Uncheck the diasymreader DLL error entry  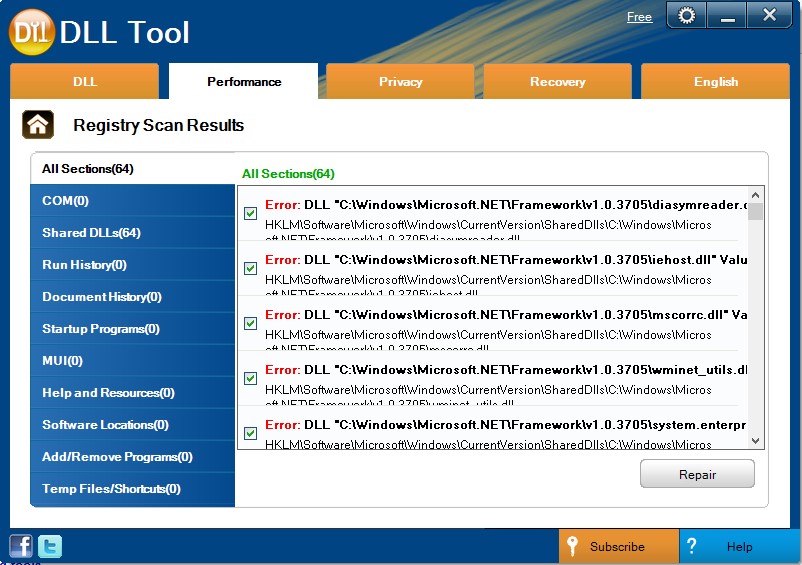251,213
